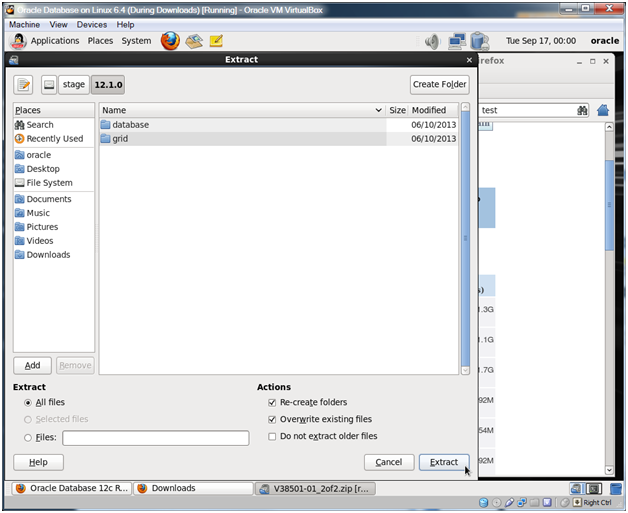Open the Devices menu in VirtualBox
Image resolution: width=628 pixels, height=513 pixels.
[x=92, y=24]
